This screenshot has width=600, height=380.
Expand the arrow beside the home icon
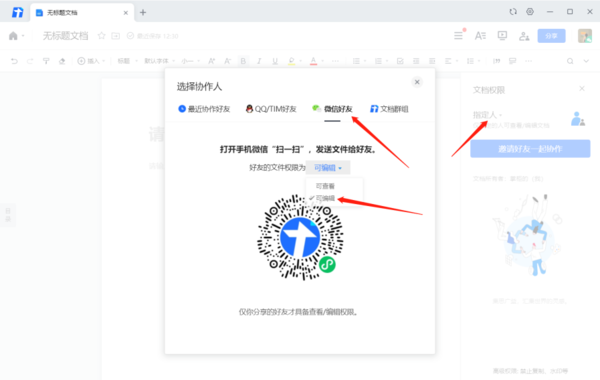(x=23, y=36)
